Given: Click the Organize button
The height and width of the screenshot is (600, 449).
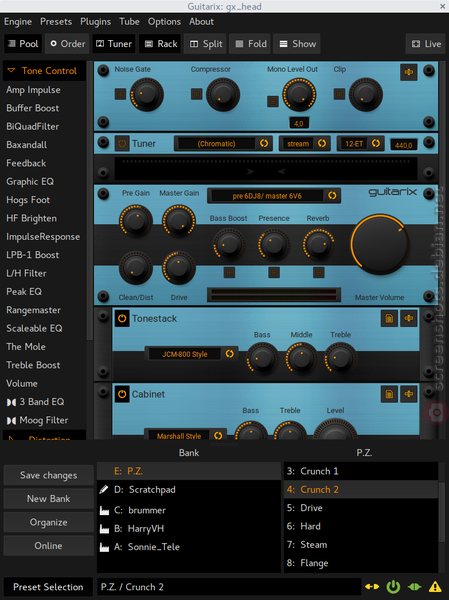Looking at the screenshot, I should pyautogui.click(x=49, y=522).
